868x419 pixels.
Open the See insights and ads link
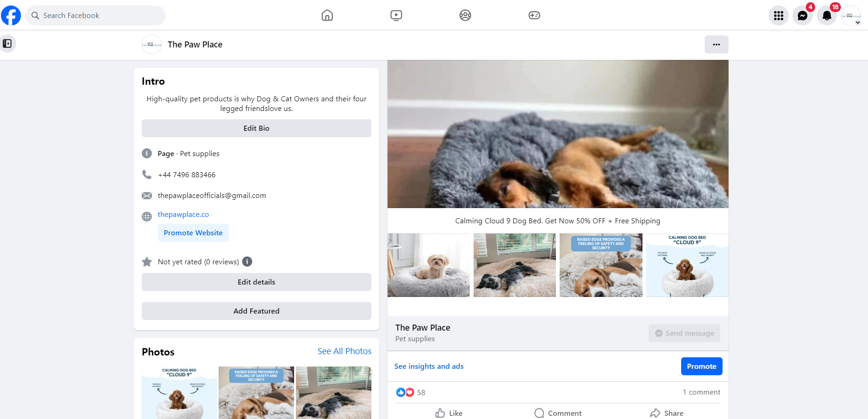point(429,367)
